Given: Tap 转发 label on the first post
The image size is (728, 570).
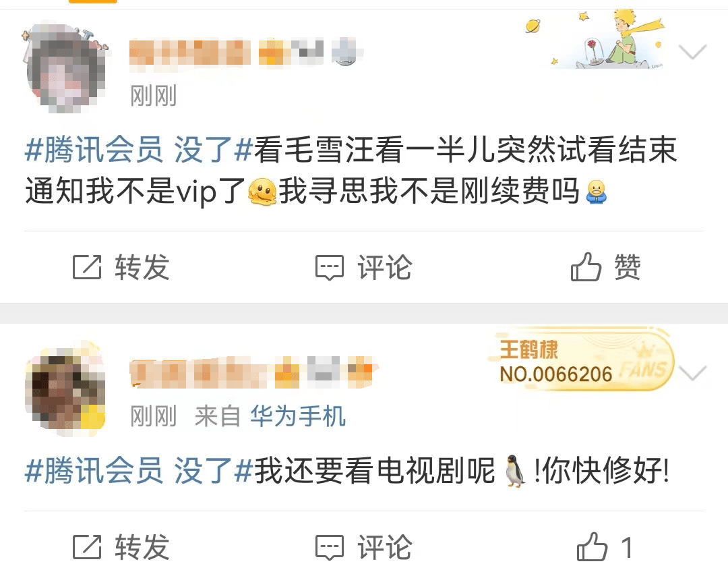Looking at the screenshot, I should pos(142,267).
